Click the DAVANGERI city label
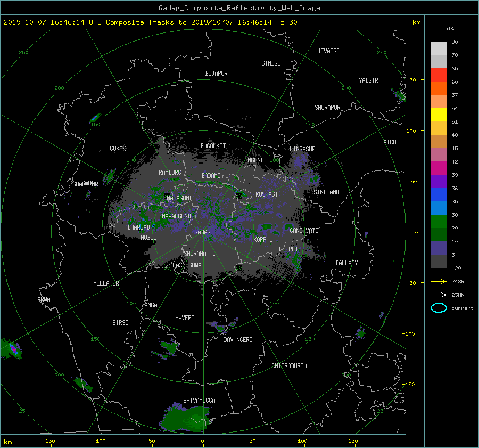The height and width of the screenshot is (448, 479). 238,340
